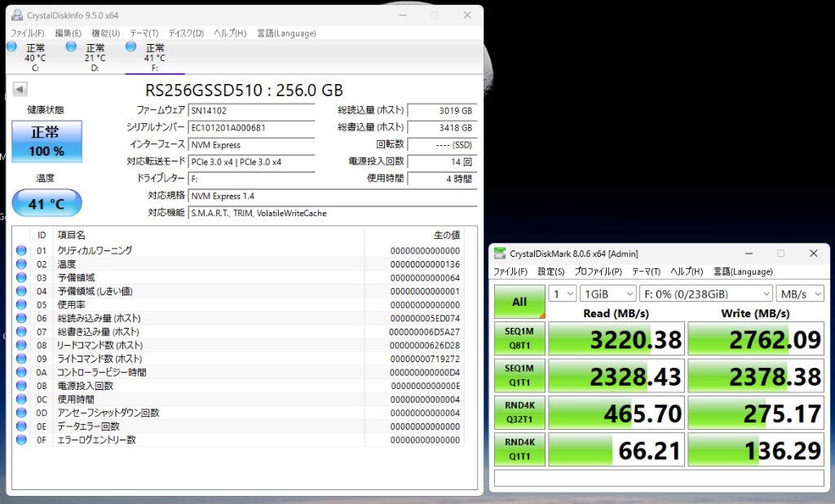
Task: Click status circle for ID 0B 電源投入回数 row
Action: [x=21, y=386]
